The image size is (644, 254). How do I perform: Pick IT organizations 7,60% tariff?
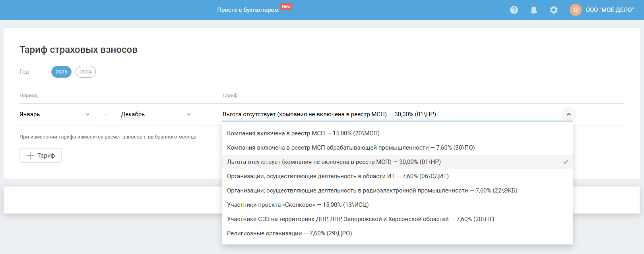[x=338, y=176]
